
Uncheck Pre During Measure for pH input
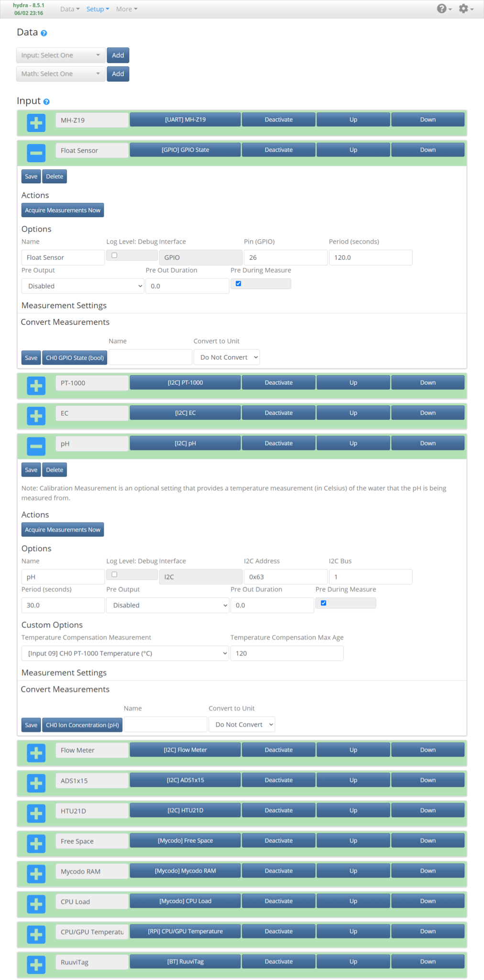click(x=324, y=603)
